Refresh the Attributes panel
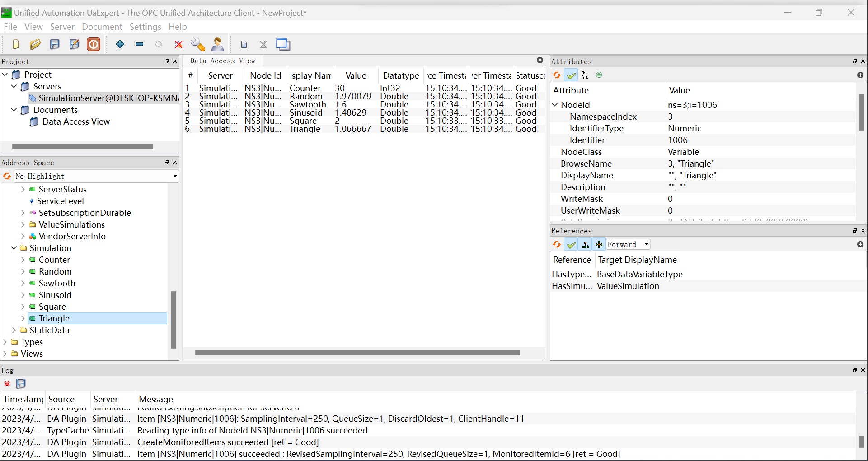 557,75
